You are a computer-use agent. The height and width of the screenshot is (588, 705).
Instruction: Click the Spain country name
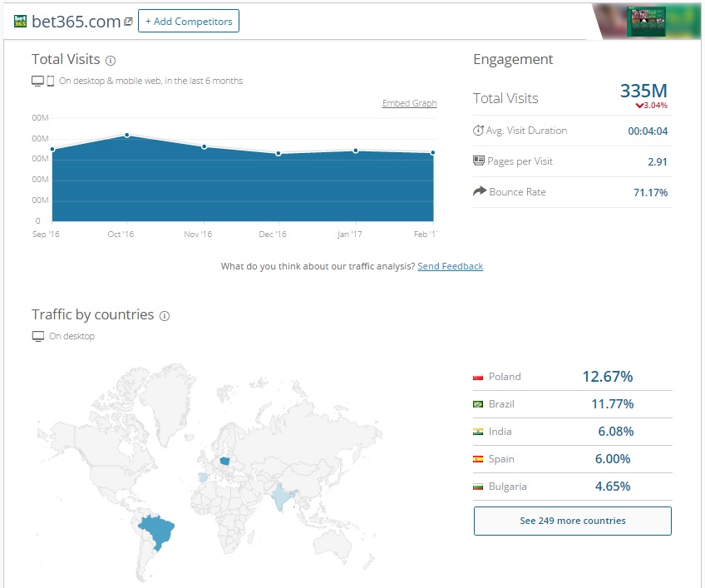click(501, 459)
